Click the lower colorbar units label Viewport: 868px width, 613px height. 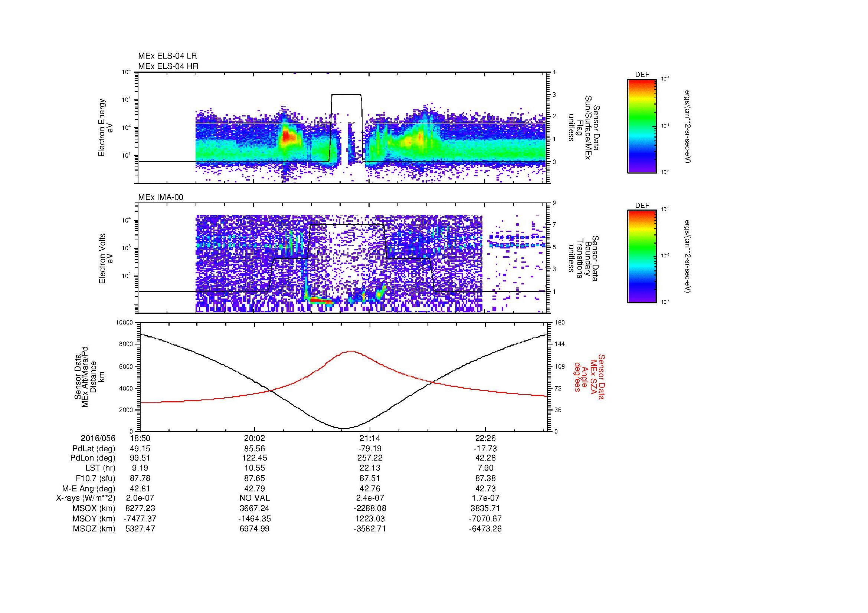(x=688, y=257)
